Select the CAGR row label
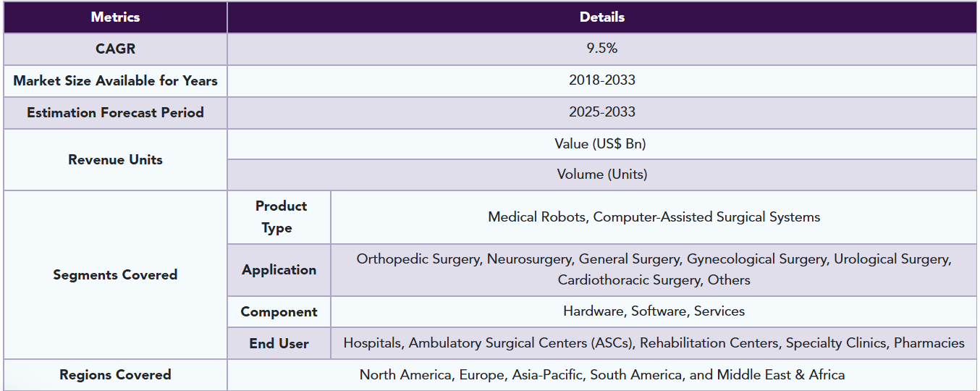Screen dimensions: 980x391 point(115,49)
